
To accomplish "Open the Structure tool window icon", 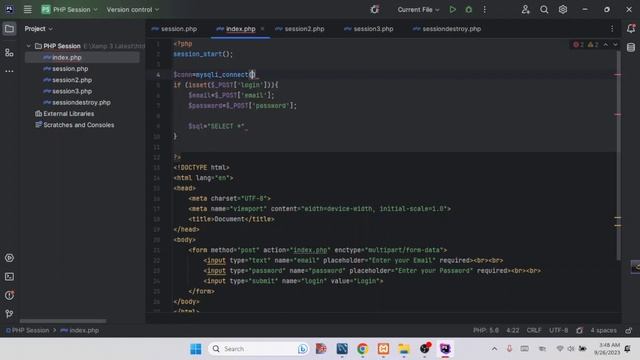I will tap(9, 53).
